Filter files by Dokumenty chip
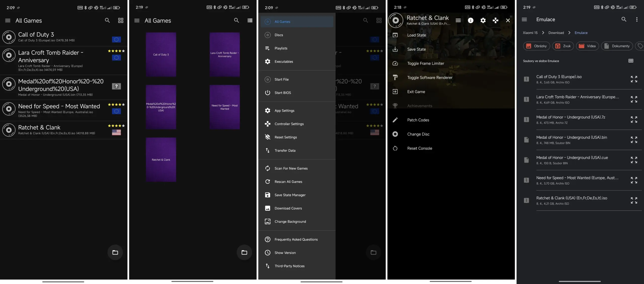Viewport: 644px width, 284px height. tap(617, 46)
